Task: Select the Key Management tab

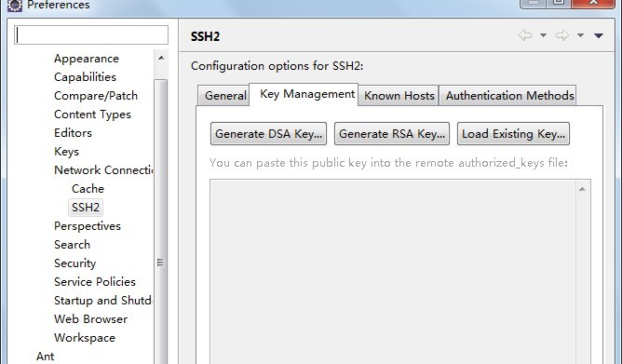Action: pyautogui.click(x=304, y=94)
